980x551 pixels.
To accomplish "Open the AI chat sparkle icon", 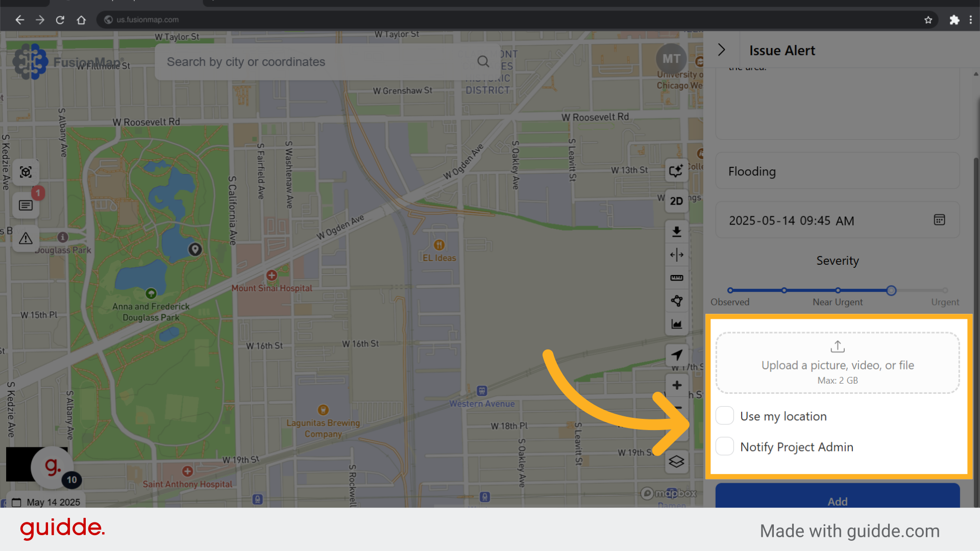I will coord(676,170).
